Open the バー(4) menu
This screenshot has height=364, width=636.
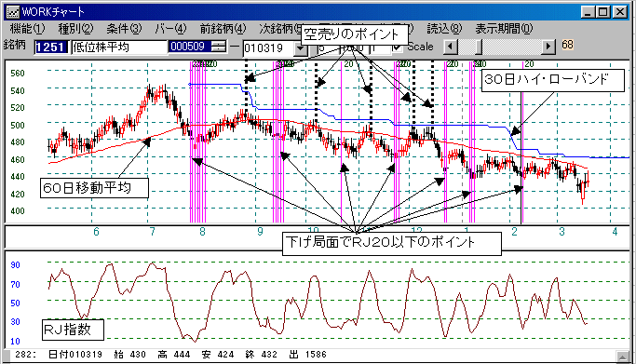point(170,29)
